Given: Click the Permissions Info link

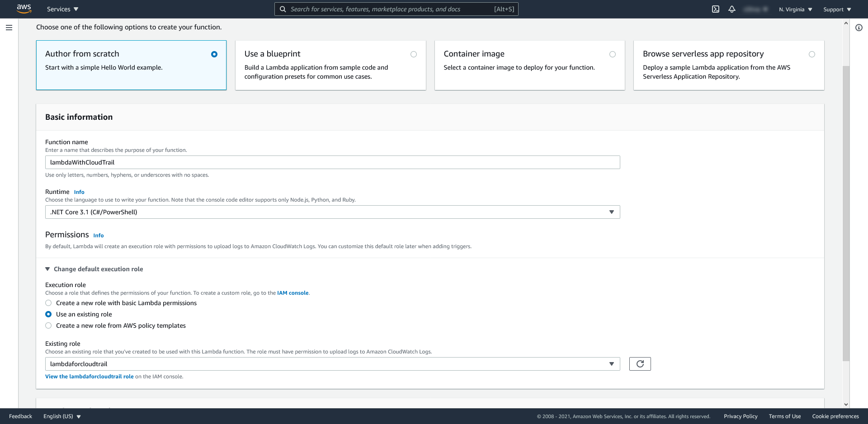Looking at the screenshot, I should click(99, 236).
